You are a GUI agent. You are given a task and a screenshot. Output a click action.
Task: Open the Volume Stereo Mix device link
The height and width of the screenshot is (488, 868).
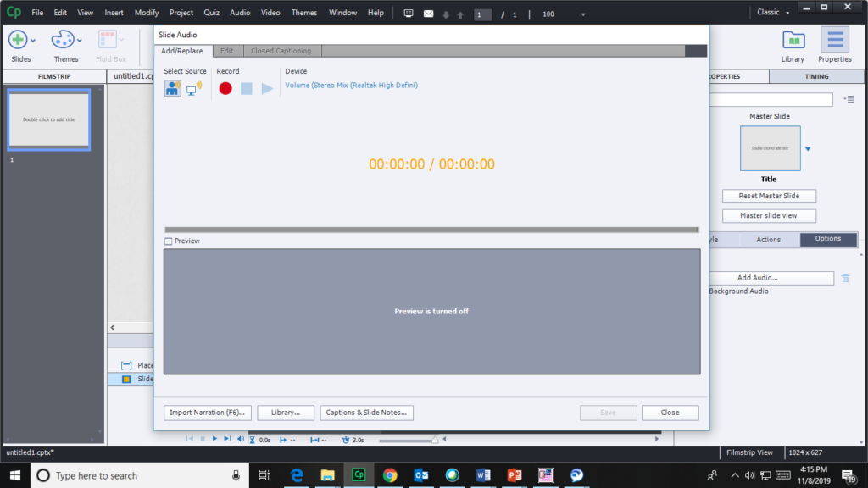point(352,86)
